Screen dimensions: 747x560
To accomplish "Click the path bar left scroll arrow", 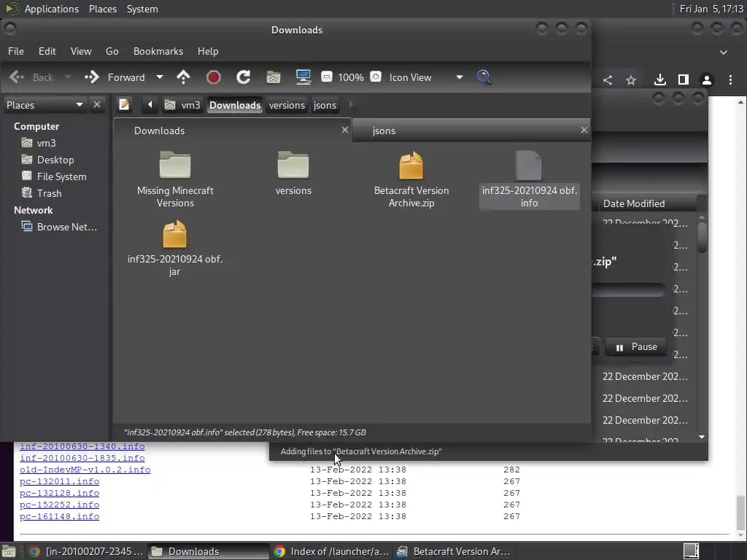I will (x=150, y=105).
